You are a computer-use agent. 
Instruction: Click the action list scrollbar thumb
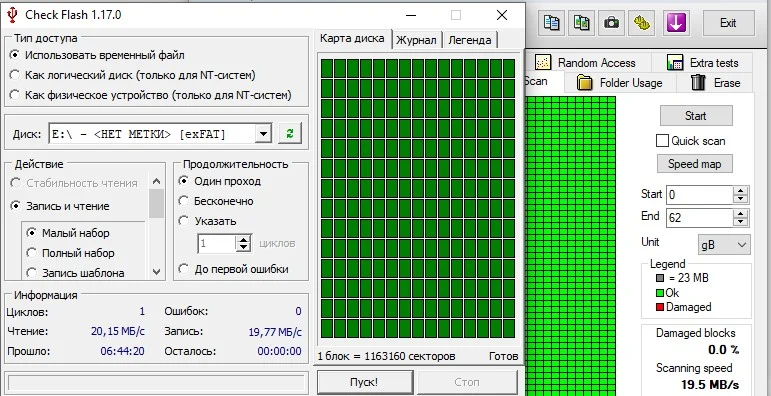tap(156, 203)
